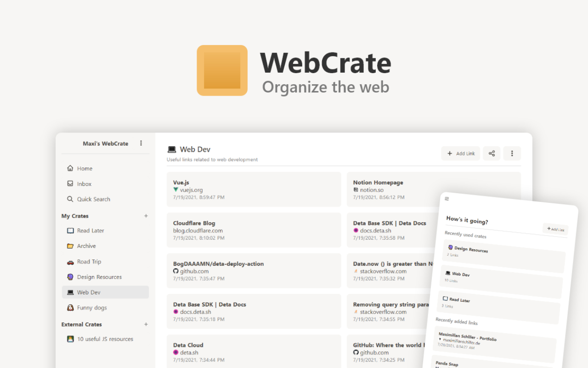Open the Maxi's WebCrate workspace menu

[x=141, y=143]
